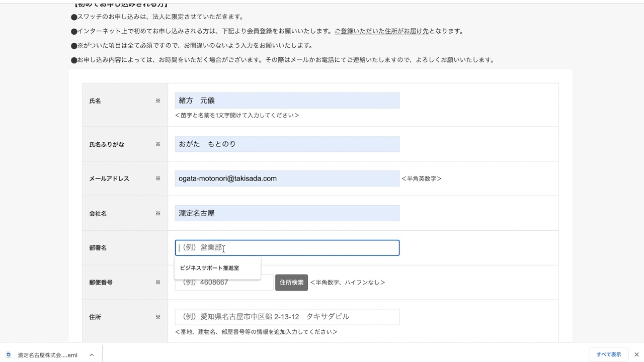This screenshot has width=644, height=362.
Task: Focus the 部署名 department input field
Action: click(x=287, y=248)
